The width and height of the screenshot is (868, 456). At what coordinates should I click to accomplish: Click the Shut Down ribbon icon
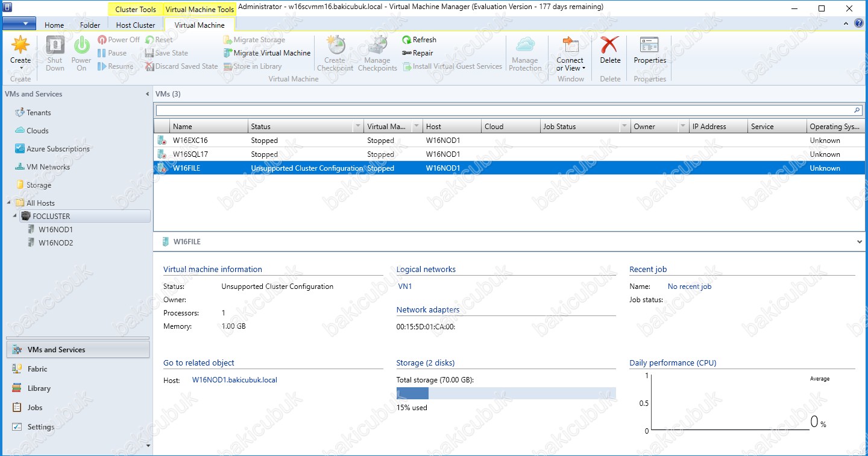coord(55,45)
